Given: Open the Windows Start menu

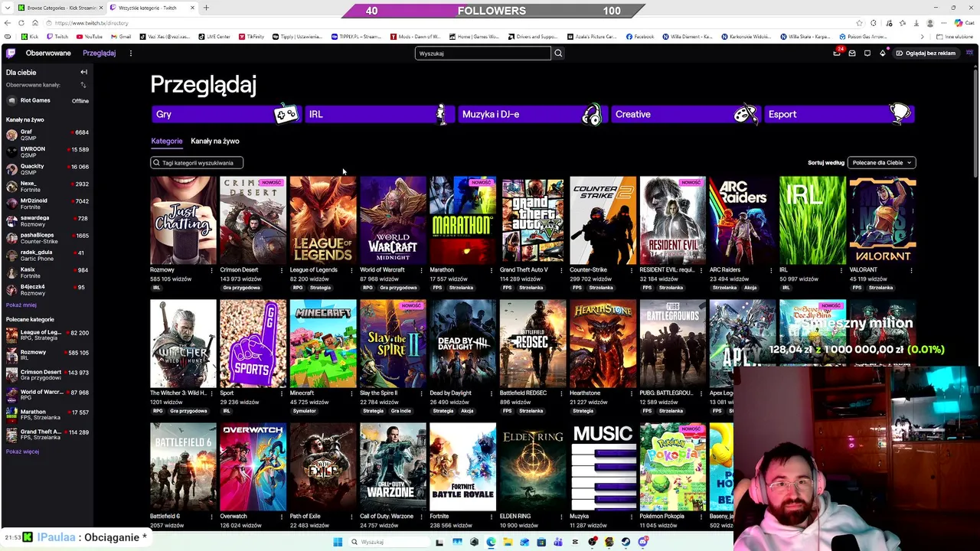Looking at the screenshot, I should coord(338,542).
